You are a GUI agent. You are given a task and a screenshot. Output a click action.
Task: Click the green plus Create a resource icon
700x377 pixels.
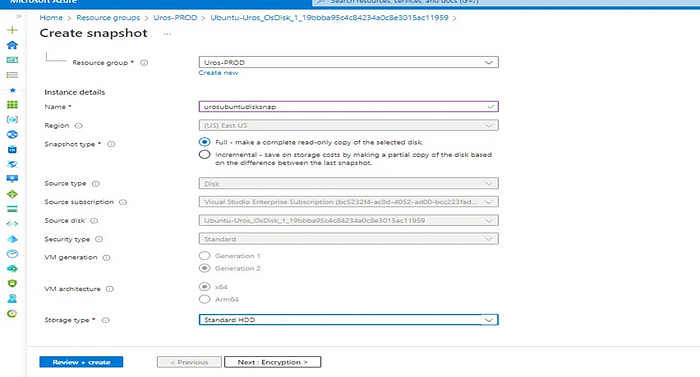tap(12, 30)
